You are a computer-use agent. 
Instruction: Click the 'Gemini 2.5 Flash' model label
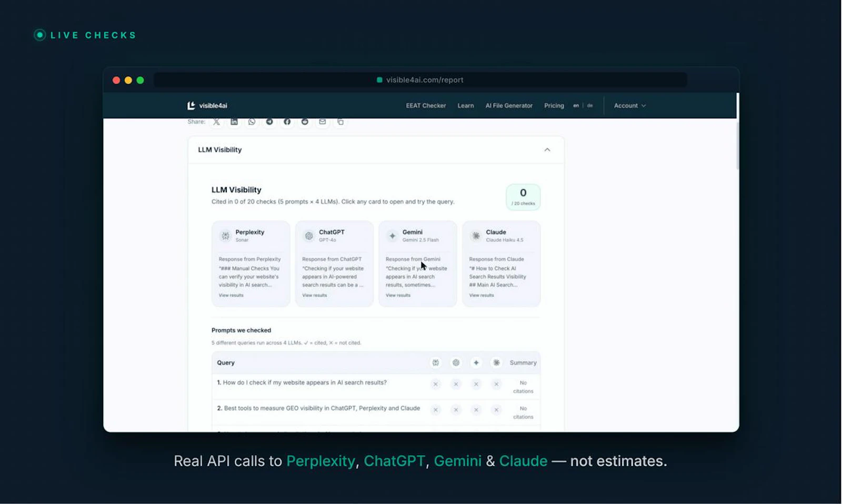[x=420, y=240]
